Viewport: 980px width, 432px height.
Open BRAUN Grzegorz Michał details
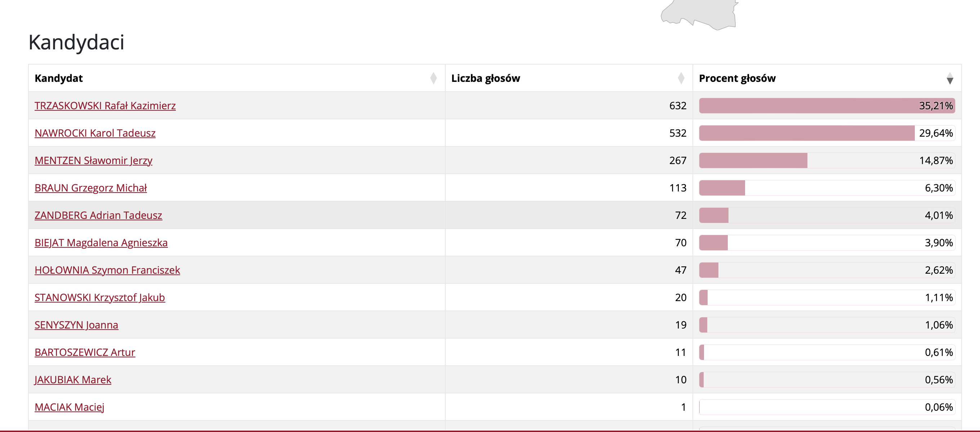tap(90, 188)
